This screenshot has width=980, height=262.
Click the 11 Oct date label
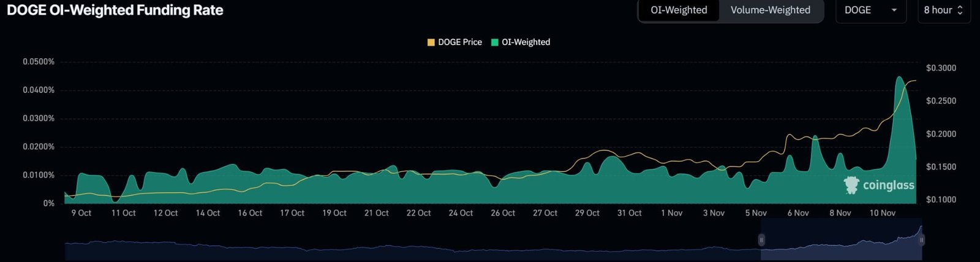pos(124,213)
